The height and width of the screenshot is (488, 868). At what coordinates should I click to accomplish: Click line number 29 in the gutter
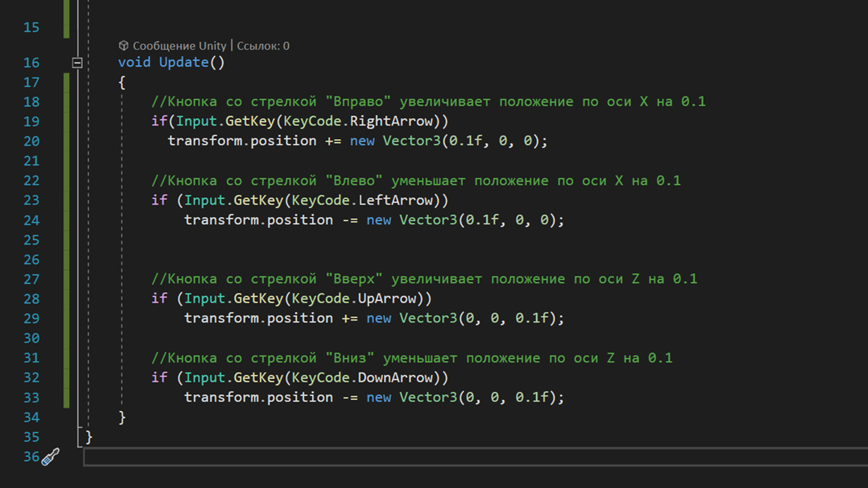coord(32,318)
